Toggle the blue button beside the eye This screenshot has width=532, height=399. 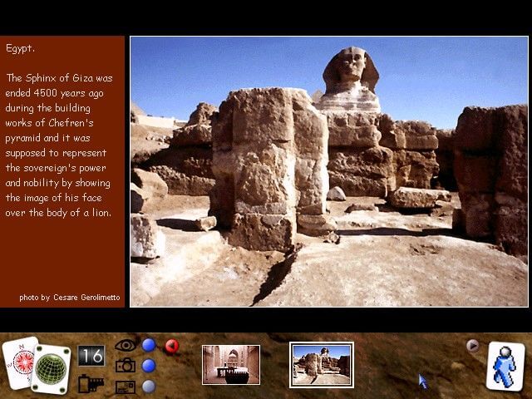pos(149,346)
